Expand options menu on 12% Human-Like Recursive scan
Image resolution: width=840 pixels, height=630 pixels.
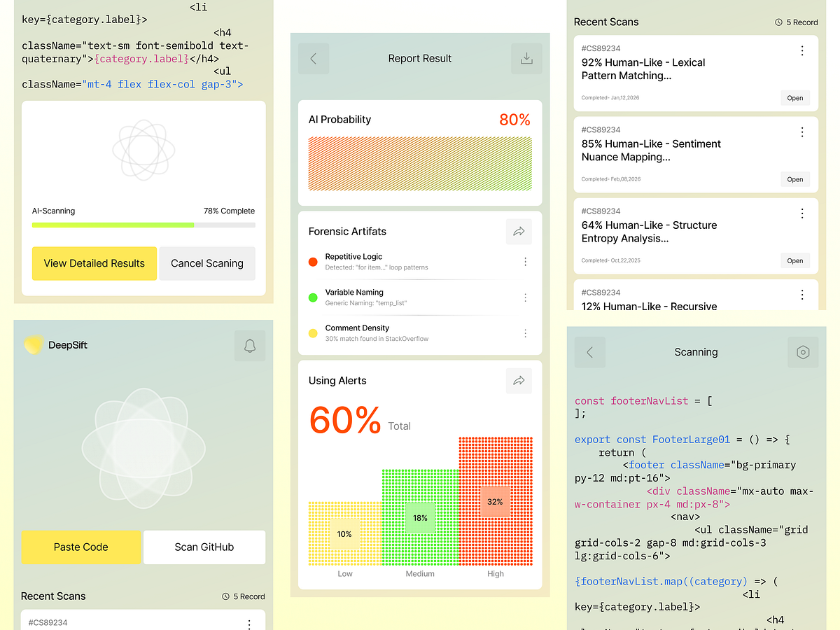point(802,295)
